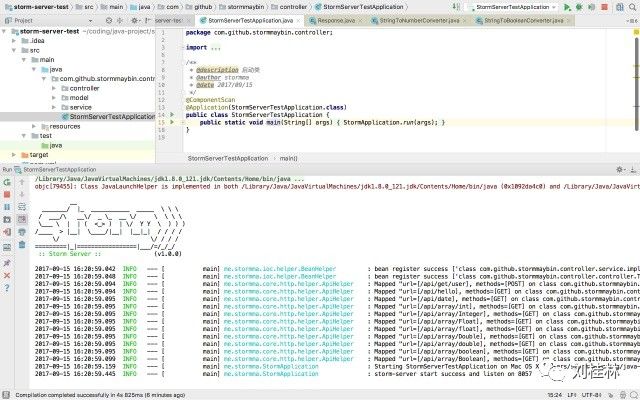Expand the service package

54,107
